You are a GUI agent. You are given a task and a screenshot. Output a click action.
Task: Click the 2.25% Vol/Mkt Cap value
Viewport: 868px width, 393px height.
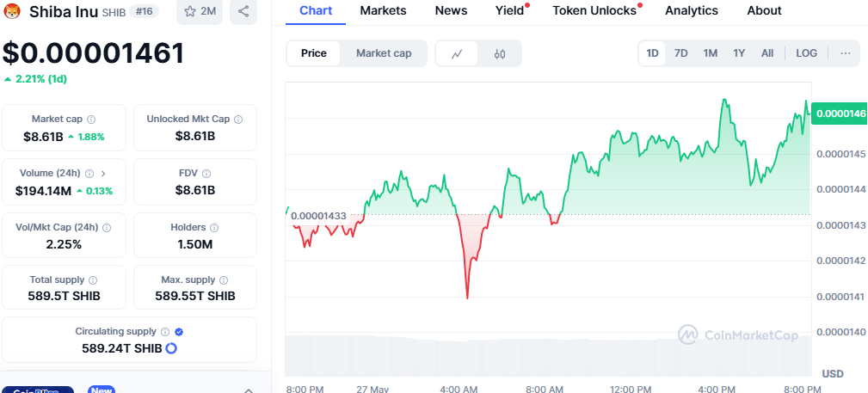tap(64, 244)
